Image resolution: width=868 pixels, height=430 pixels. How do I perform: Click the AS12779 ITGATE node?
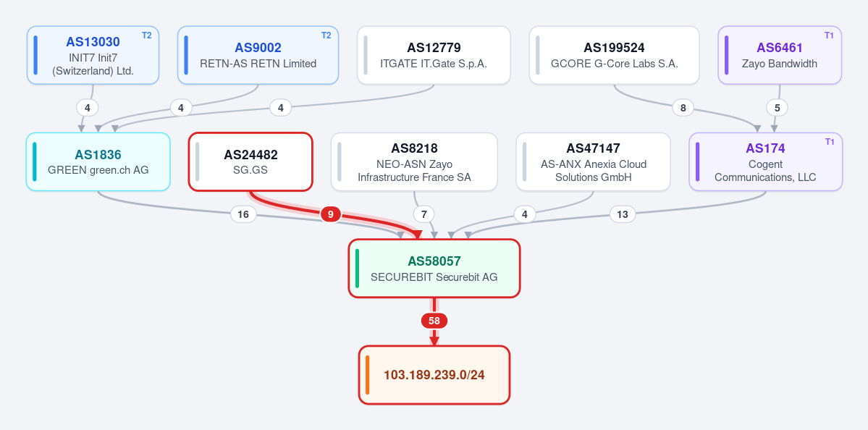coord(434,55)
